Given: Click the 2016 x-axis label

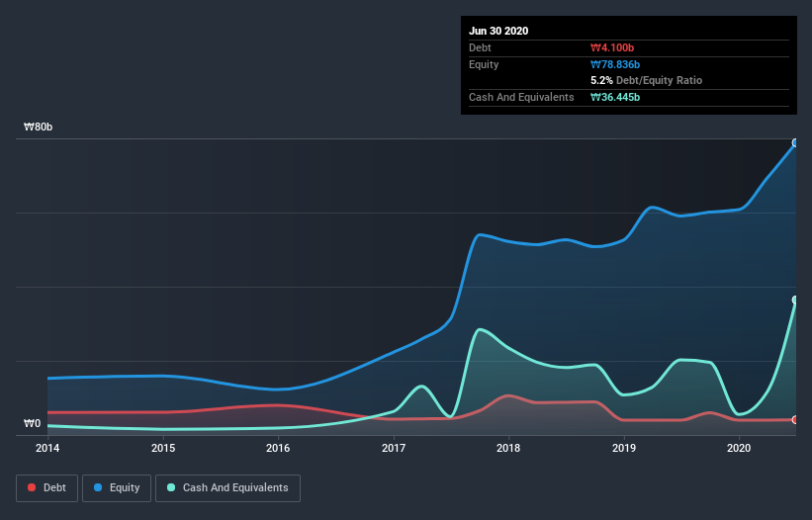Looking at the screenshot, I should [278, 448].
